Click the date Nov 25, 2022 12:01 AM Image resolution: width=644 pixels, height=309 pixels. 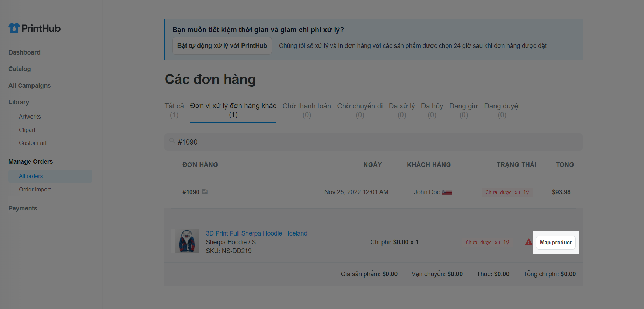[x=356, y=192]
